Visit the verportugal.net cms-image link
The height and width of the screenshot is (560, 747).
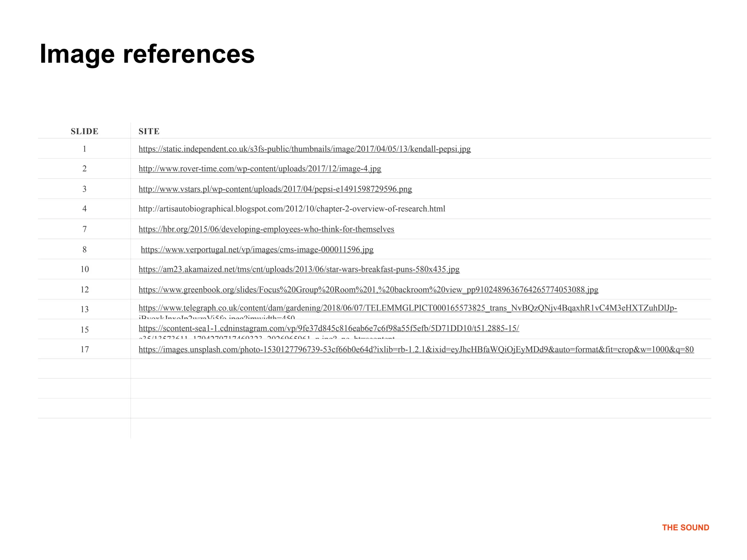tap(257, 250)
